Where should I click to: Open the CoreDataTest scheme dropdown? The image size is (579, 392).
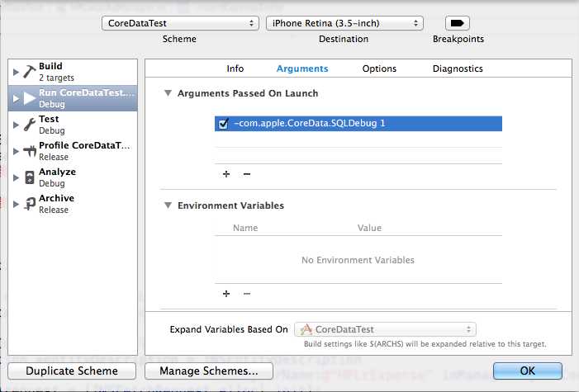click(x=180, y=23)
